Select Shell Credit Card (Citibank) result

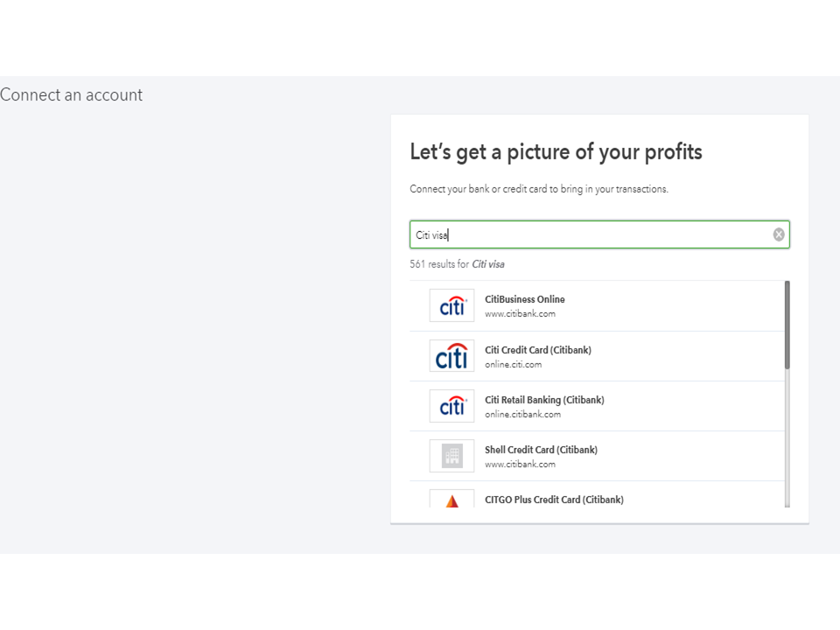[541, 450]
